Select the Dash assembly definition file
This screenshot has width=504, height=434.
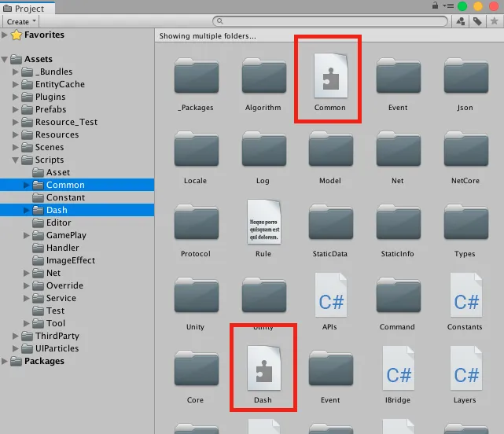pyautogui.click(x=263, y=368)
